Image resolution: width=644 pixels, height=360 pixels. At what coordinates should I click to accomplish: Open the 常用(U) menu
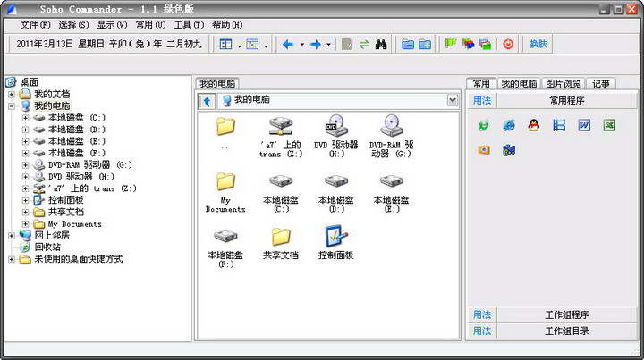[150, 25]
